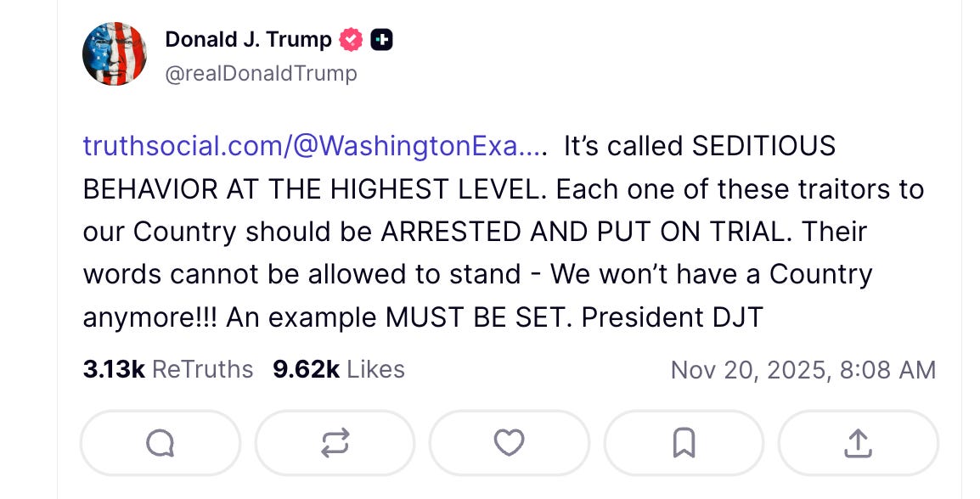This screenshot has width=980, height=499.
Task: Click the dark Truth+ badge beside the name
Action: pyautogui.click(x=382, y=38)
